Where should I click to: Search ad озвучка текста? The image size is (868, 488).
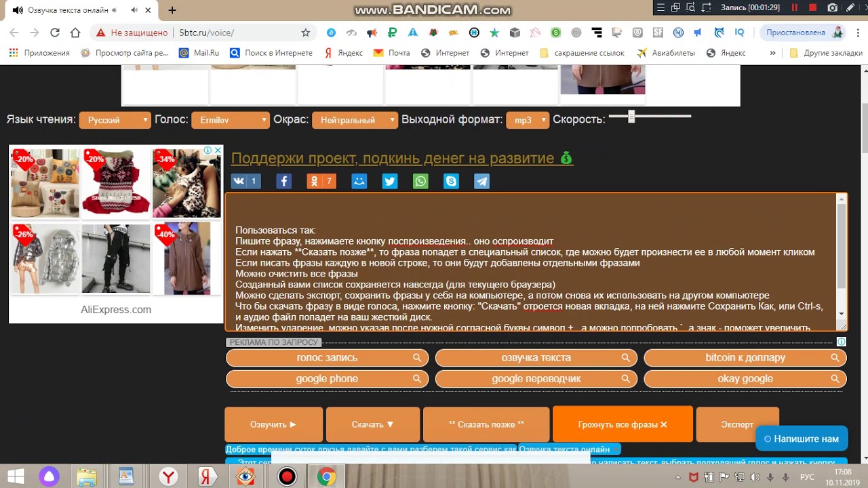[x=536, y=358]
